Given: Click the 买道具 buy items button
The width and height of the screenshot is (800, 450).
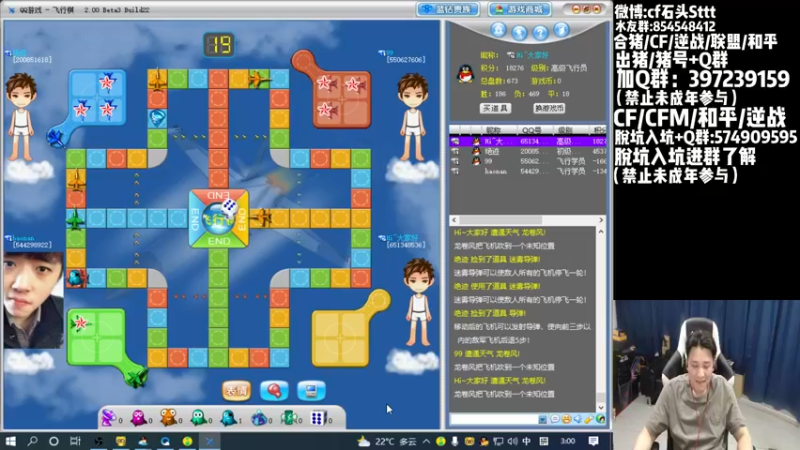Looking at the screenshot, I should [495, 108].
